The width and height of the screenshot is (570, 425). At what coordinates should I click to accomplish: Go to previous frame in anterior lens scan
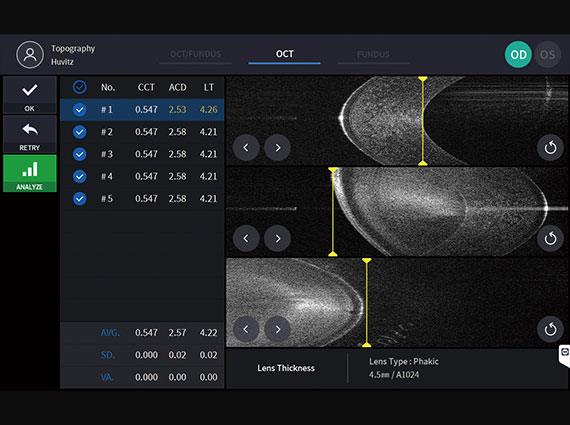pyautogui.click(x=246, y=238)
